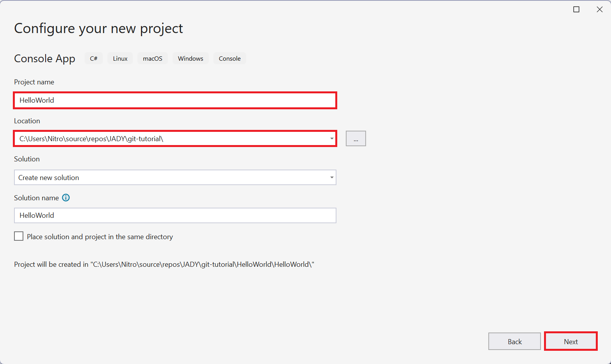The height and width of the screenshot is (364, 611).
Task: Expand the Solution combo box
Action: 175,177
